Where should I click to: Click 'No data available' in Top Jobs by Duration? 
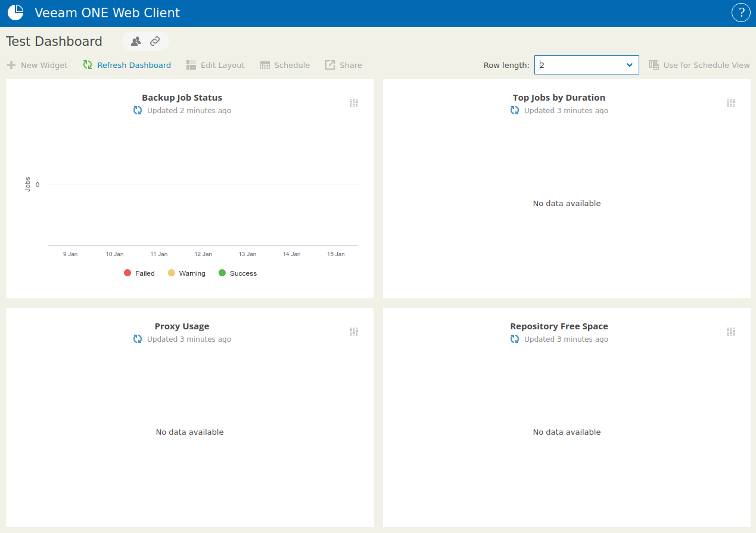coord(567,203)
